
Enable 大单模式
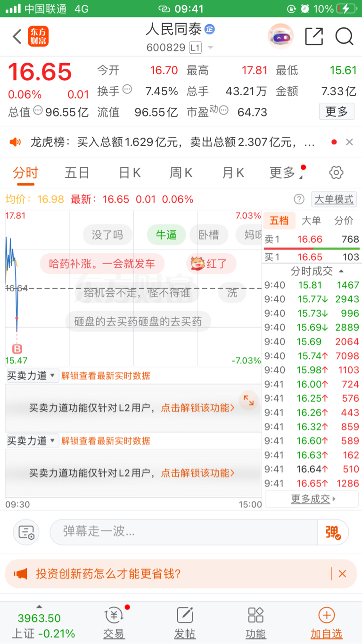(x=334, y=199)
